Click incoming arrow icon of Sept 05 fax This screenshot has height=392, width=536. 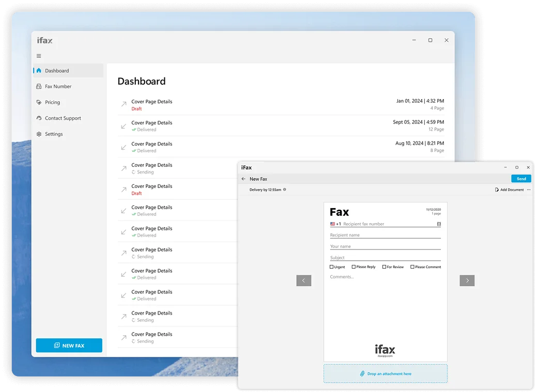[124, 126]
